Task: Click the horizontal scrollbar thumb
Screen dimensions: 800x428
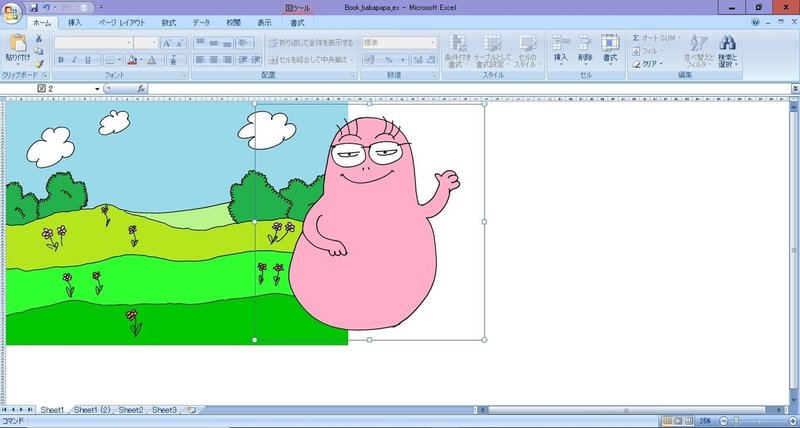Action: [627, 410]
